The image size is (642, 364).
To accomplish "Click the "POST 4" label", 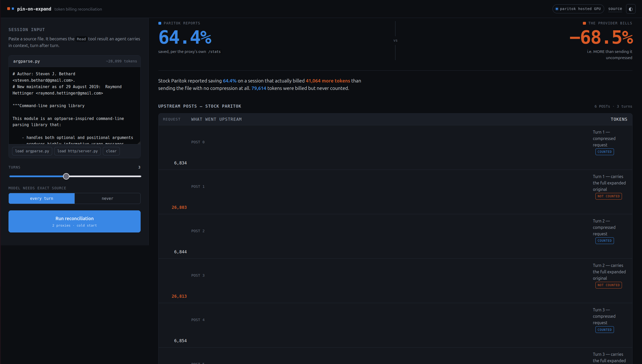I will point(198,320).
